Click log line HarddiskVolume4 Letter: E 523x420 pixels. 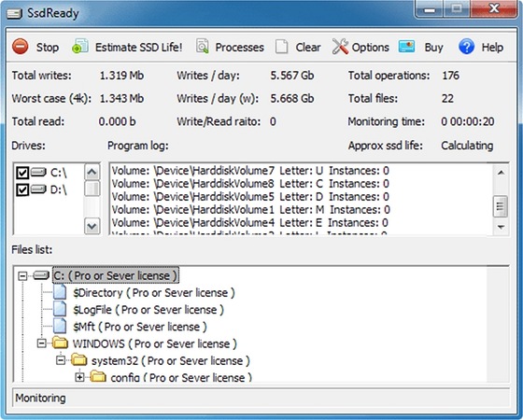tap(250, 223)
